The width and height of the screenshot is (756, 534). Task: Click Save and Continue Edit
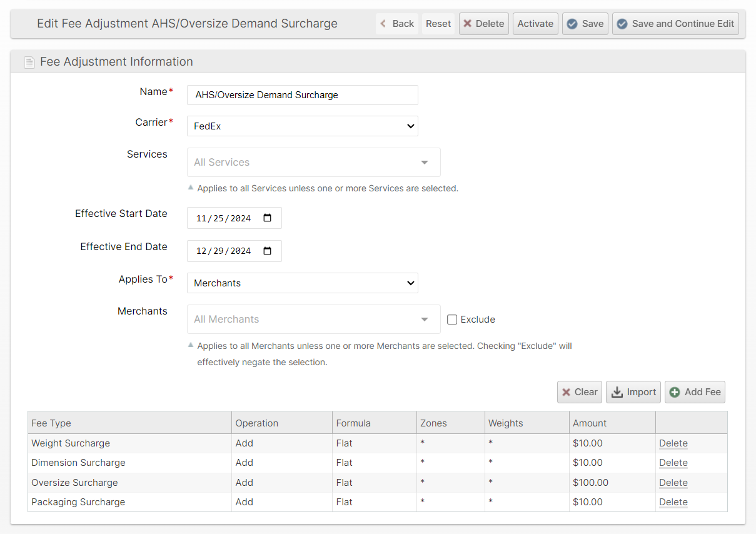675,24
